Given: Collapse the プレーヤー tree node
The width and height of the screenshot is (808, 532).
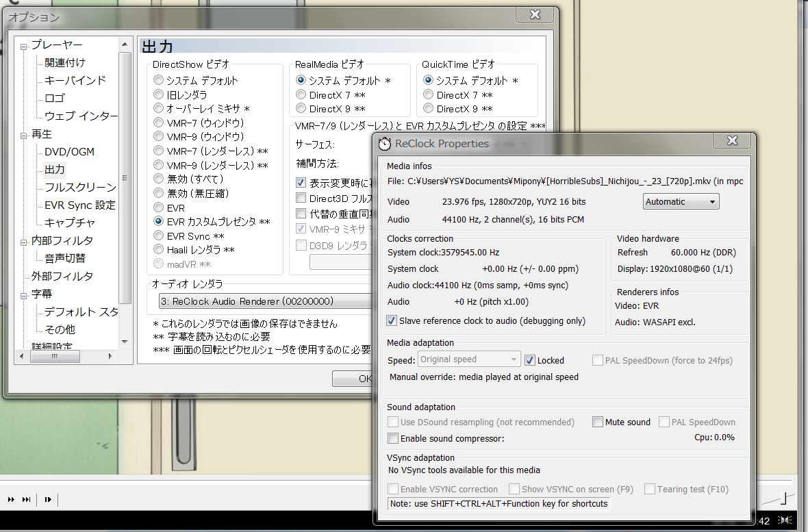Looking at the screenshot, I should 23,47.
